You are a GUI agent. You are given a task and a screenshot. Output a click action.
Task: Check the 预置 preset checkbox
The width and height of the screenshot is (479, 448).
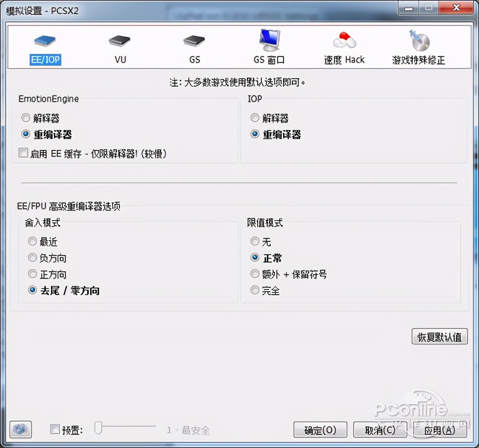(55, 430)
